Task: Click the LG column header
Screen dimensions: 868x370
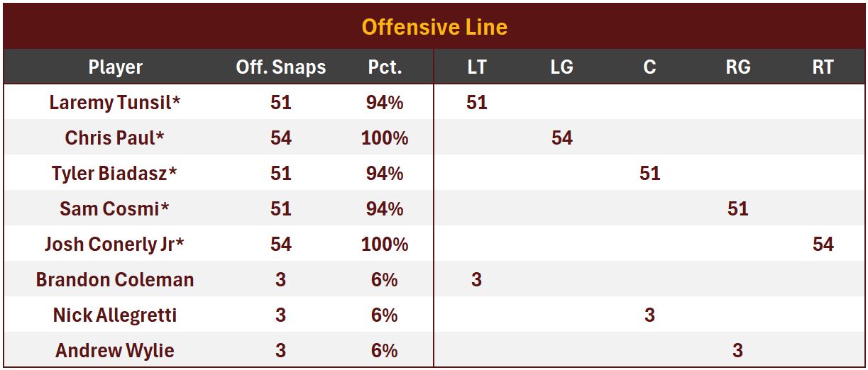Action: 561,67
